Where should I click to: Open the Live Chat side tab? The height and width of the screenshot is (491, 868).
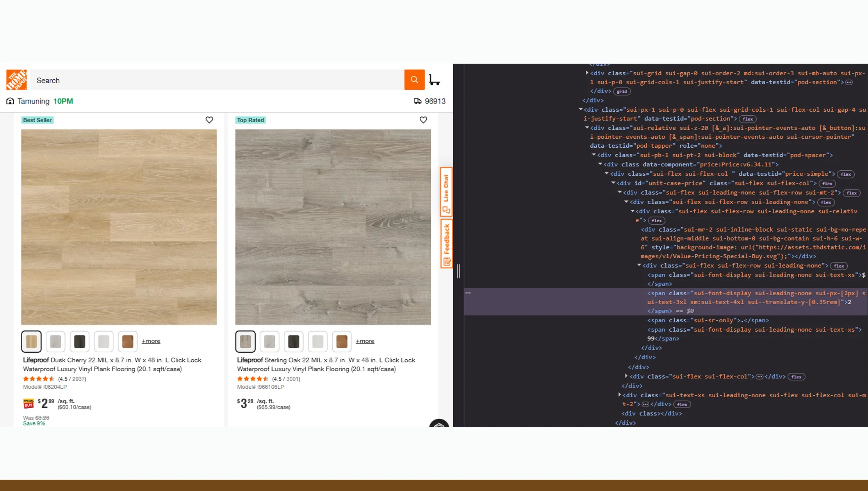point(446,191)
